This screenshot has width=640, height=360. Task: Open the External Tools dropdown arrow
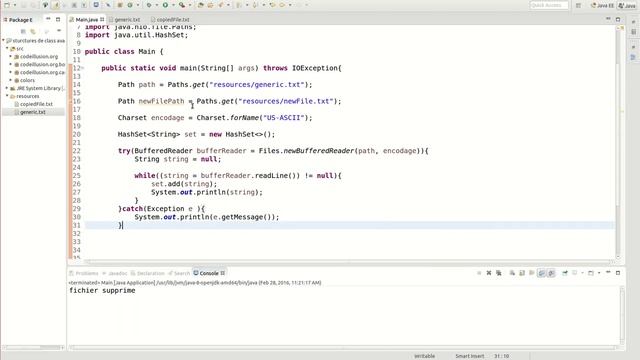[189, 5]
